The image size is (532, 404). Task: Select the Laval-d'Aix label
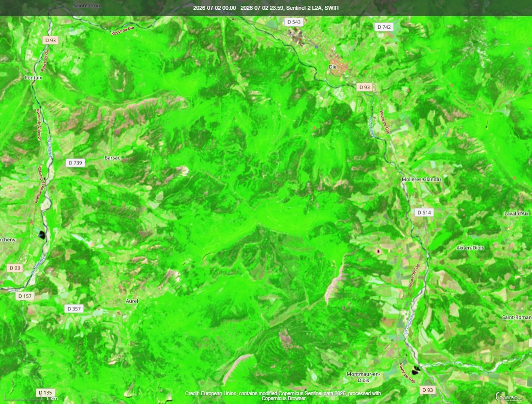coord(516,214)
